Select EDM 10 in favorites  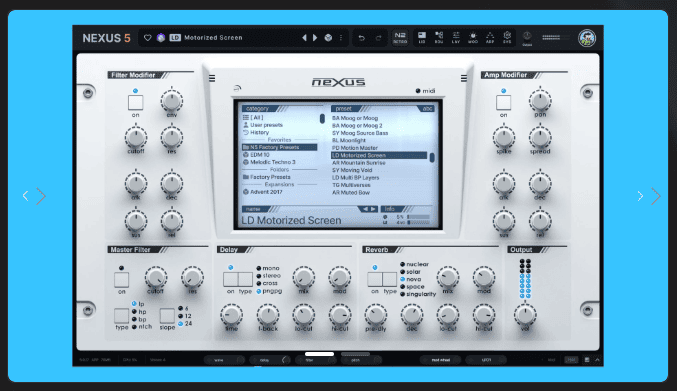[256, 155]
